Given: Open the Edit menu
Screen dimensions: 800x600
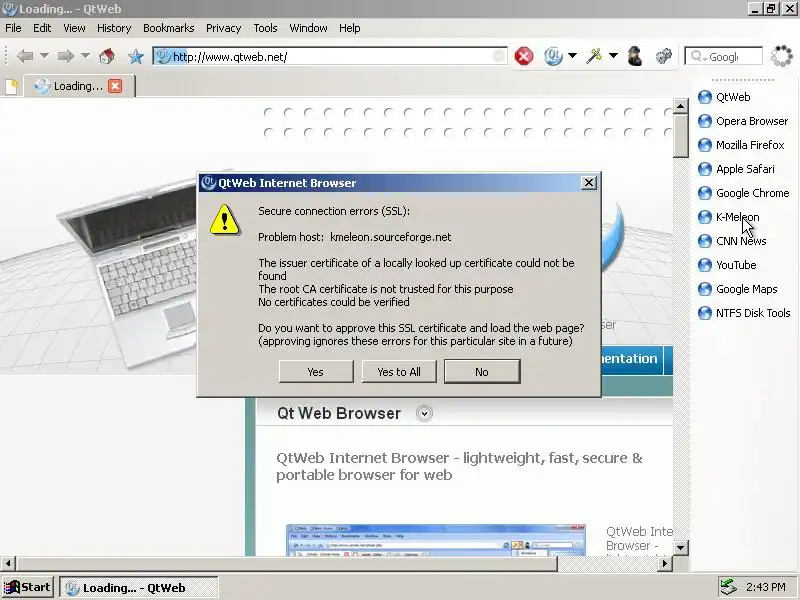Looking at the screenshot, I should tap(42, 28).
